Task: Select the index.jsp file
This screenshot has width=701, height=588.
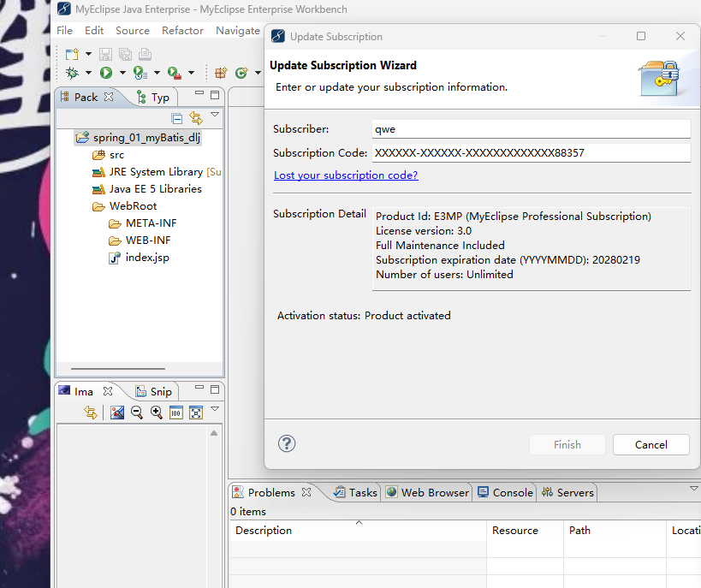Action: point(139,258)
